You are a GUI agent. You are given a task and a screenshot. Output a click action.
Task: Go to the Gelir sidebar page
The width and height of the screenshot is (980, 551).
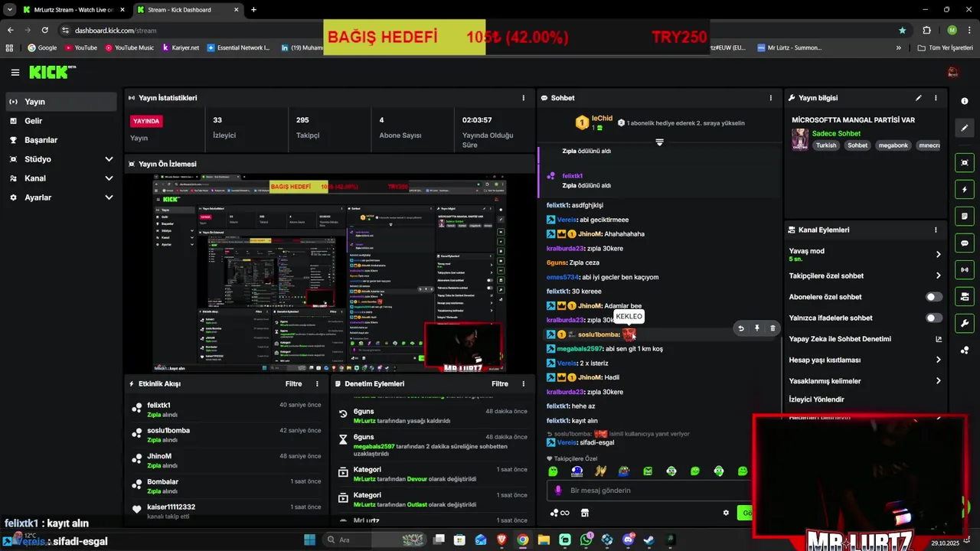(x=60, y=121)
